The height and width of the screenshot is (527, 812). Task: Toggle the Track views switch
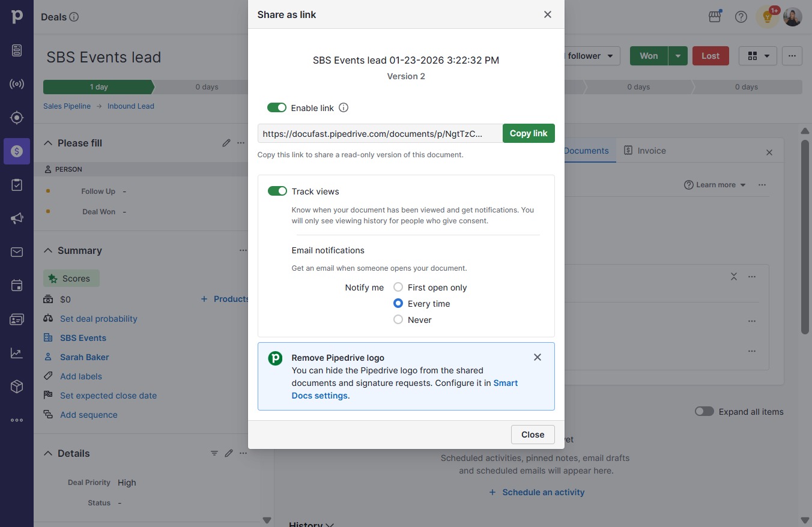(277, 191)
